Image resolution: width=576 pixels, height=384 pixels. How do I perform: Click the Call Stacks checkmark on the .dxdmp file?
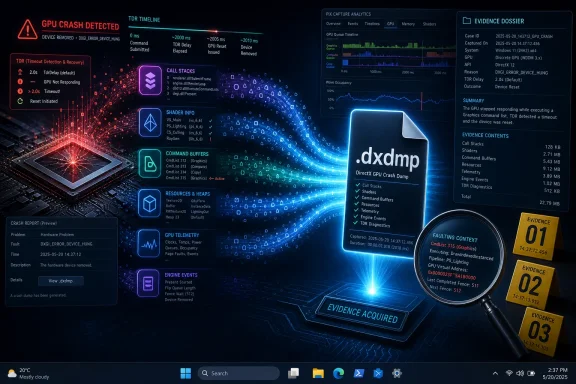click(x=357, y=185)
